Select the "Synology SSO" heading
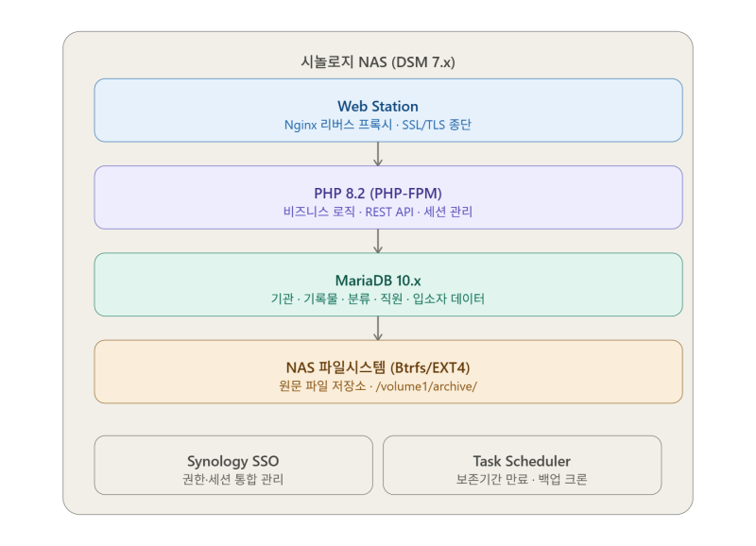Viewport: 756px width, 546px height. coord(232,461)
